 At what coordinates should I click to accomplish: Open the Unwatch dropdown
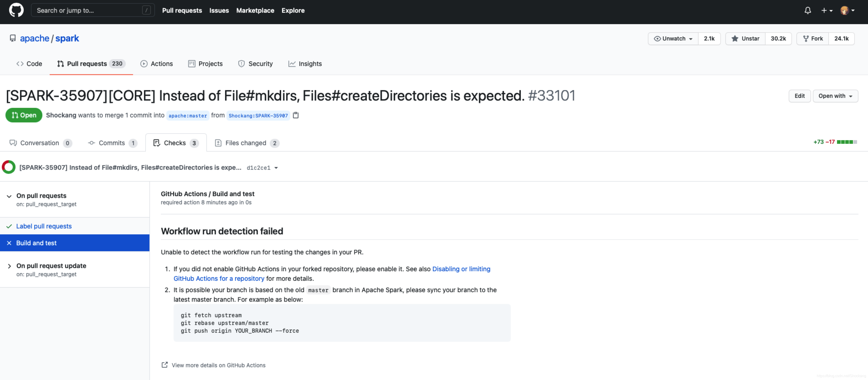(x=673, y=38)
